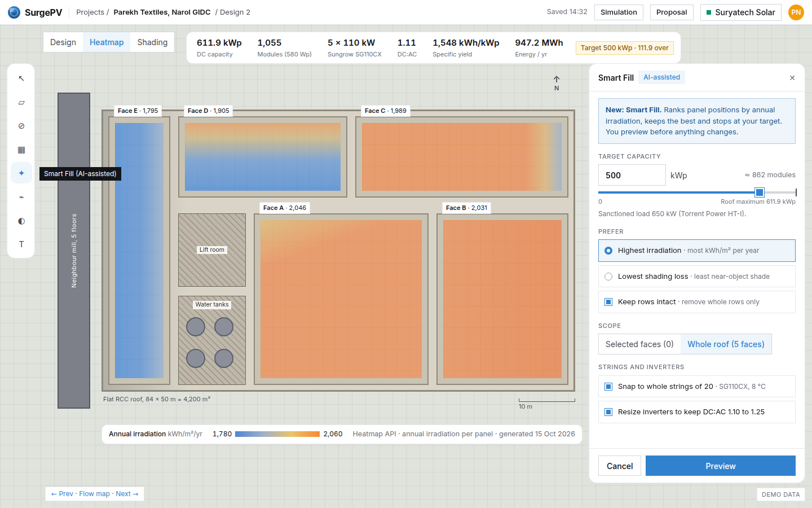Toggle Keep rows intact checkbox
Screen dimensions: 812x508
click(608, 302)
